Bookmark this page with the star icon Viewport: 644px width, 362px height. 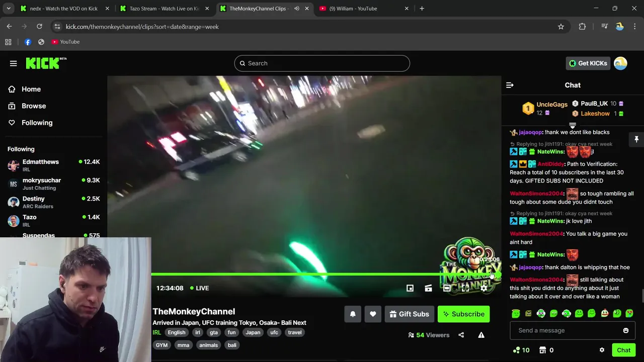(x=561, y=27)
